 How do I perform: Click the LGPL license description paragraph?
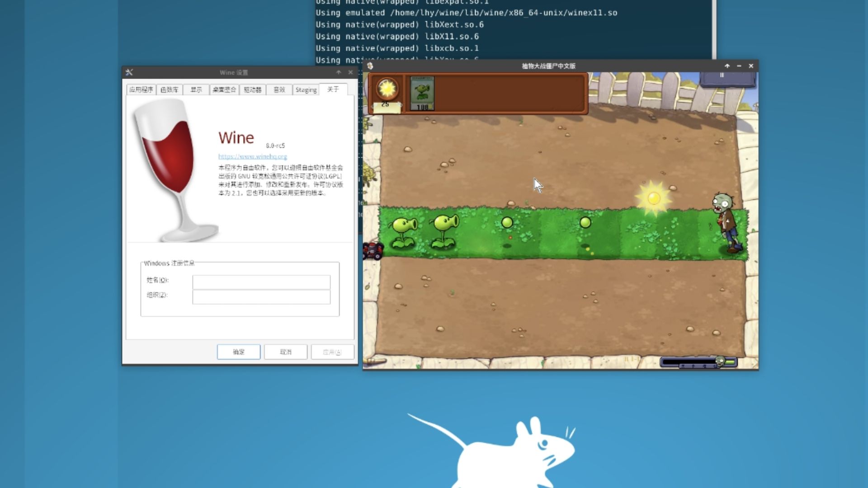click(x=281, y=180)
